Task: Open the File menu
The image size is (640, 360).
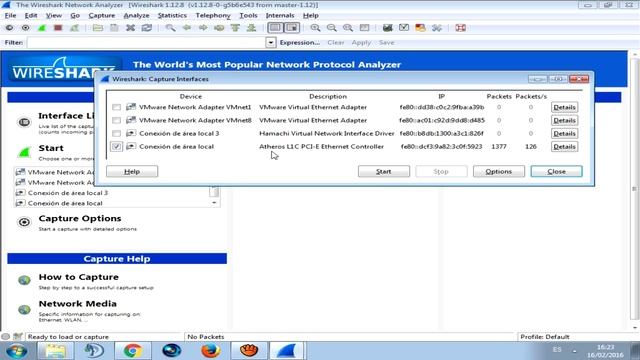Action: (11, 16)
